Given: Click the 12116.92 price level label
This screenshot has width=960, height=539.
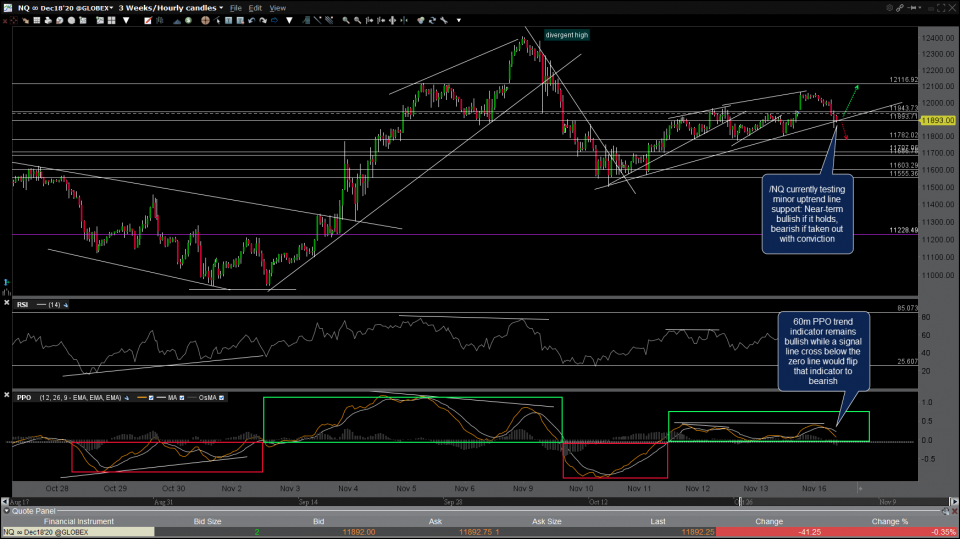Looking at the screenshot, I should pos(903,80).
